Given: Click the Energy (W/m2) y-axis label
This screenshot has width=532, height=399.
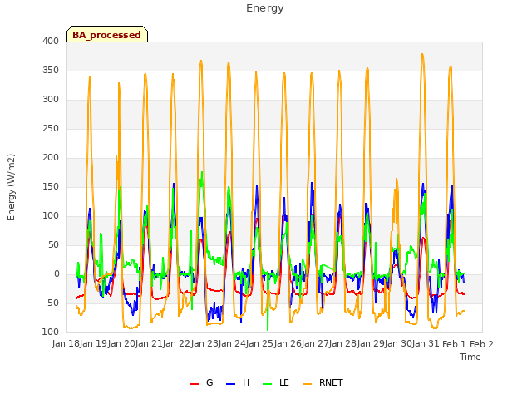Looking at the screenshot, I should [11, 187].
